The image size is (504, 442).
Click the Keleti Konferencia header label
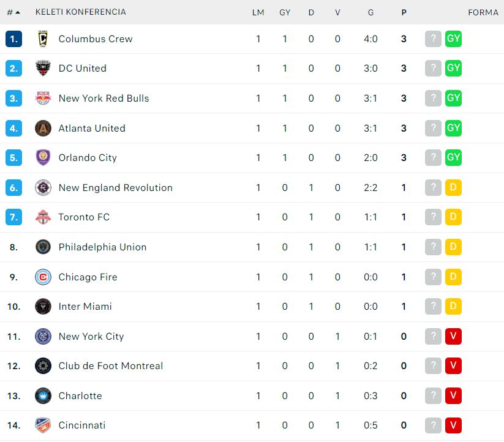tap(81, 12)
